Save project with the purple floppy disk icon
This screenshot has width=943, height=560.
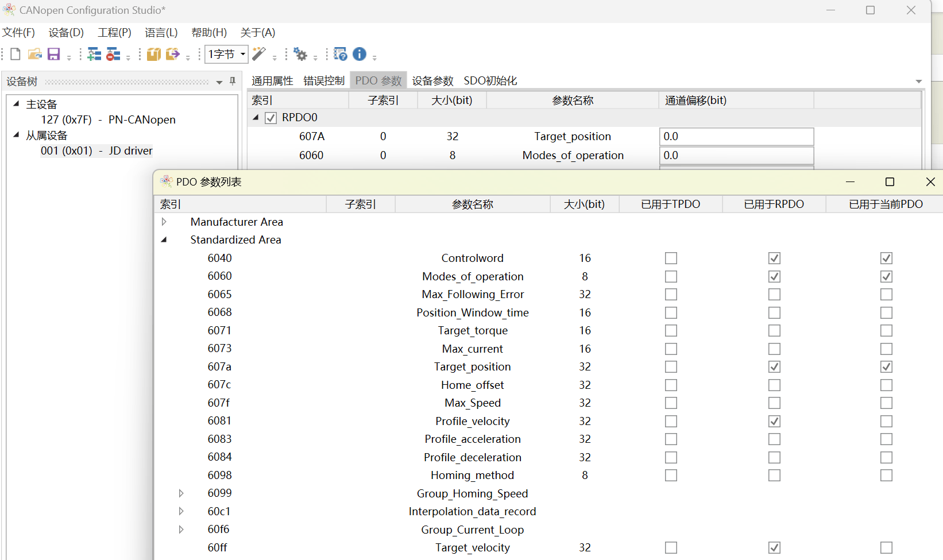(x=53, y=54)
